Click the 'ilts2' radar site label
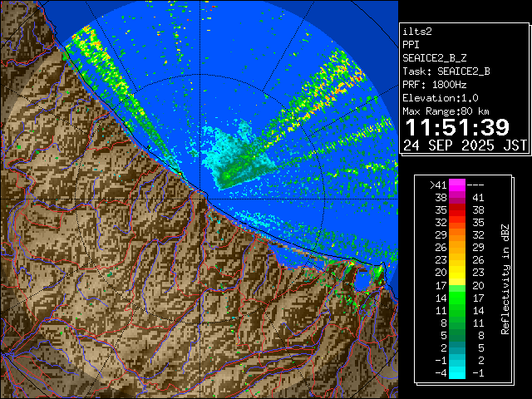This screenshot has height=399, width=532. pyautogui.click(x=418, y=30)
